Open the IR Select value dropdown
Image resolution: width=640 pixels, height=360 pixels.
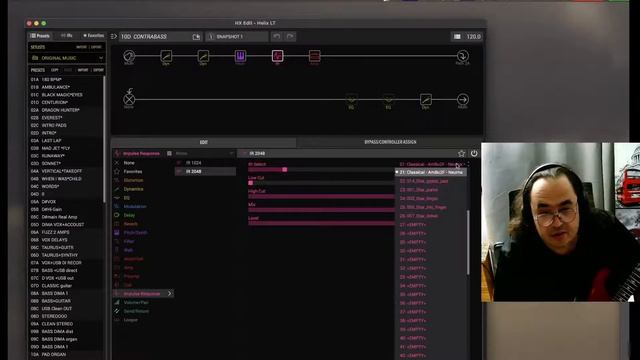tap(433, 164)
